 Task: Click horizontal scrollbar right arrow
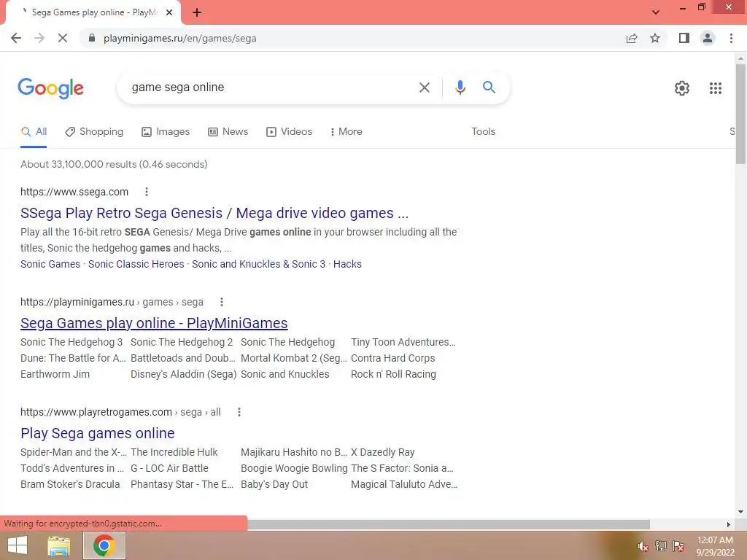click(729, 524)
